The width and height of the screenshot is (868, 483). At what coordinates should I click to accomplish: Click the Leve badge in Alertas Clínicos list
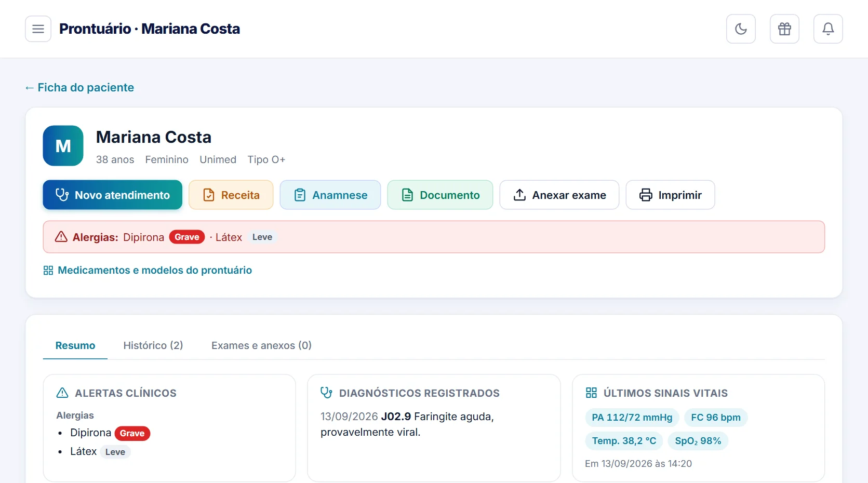coord(115,452)
